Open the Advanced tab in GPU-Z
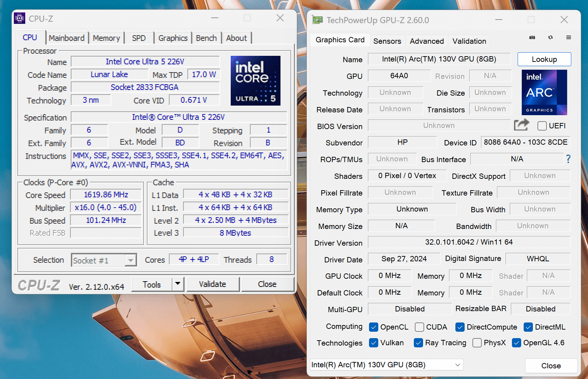Image resolution: width=588 pixels, height=379 pixels. pos(427,41)
